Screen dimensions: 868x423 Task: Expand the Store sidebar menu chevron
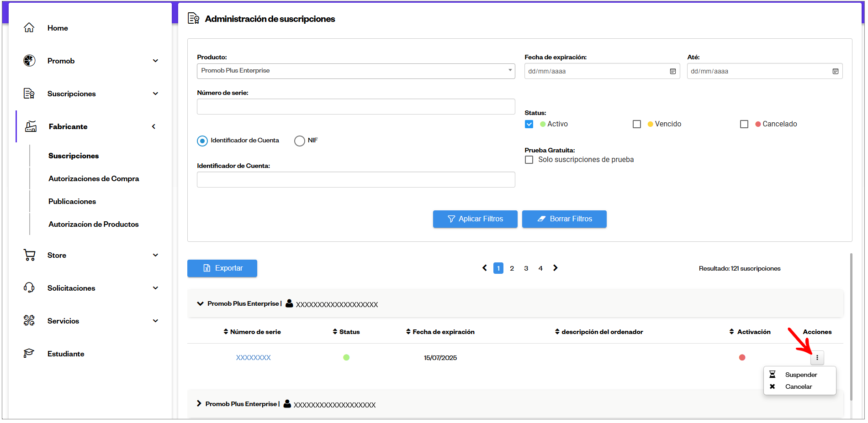155,255
